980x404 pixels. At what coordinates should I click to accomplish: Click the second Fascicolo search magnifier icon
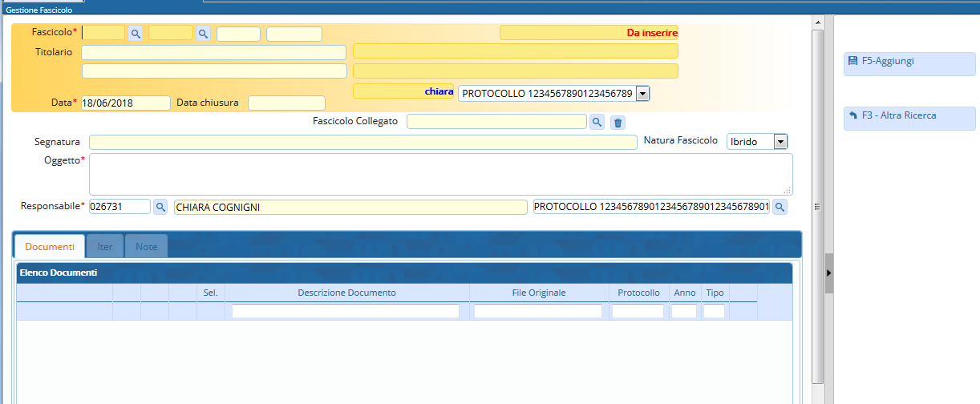203,34
